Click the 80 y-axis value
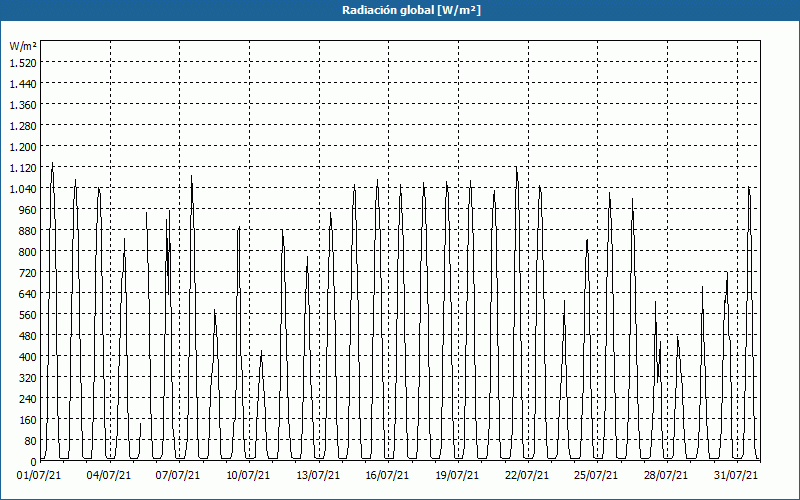Screen dimensions: 800x500 pyautogui.click(x=31, y=441)
